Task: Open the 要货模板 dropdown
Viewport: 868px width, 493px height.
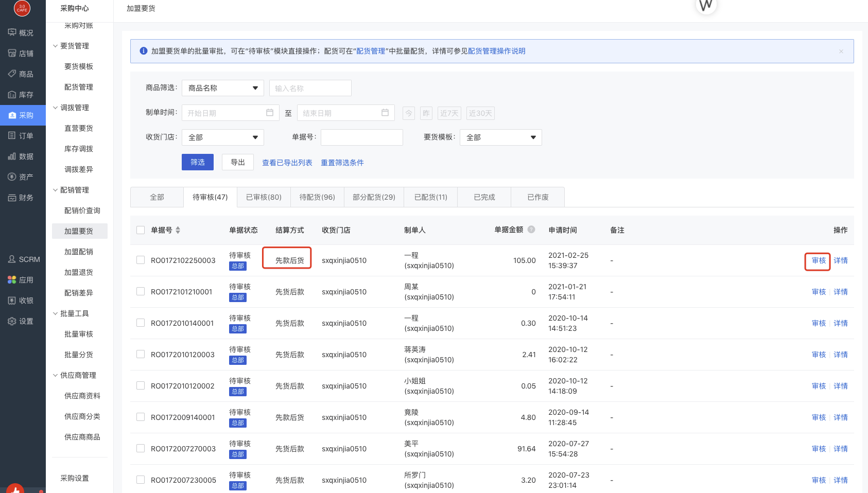Action: 501,137
